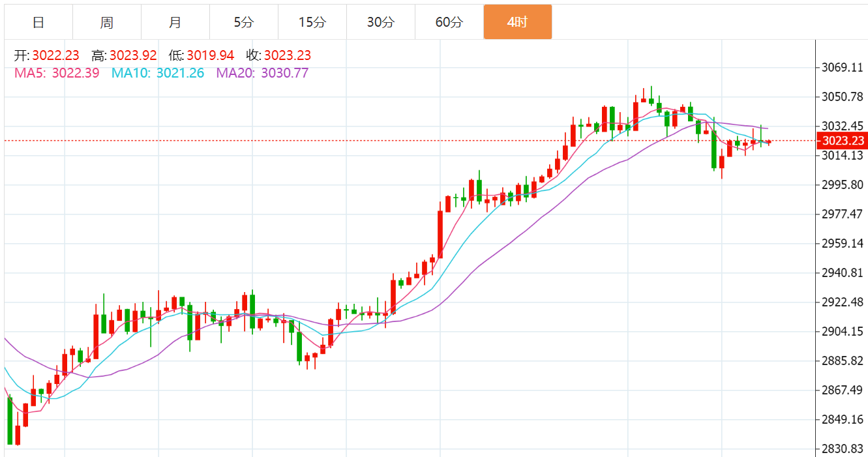
Task: Click the 2940.81 price axis label
Action: 843,273
